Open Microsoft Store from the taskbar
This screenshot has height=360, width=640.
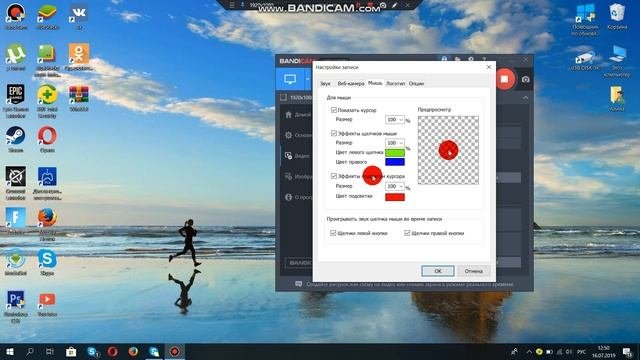click(x=71, y=351)
